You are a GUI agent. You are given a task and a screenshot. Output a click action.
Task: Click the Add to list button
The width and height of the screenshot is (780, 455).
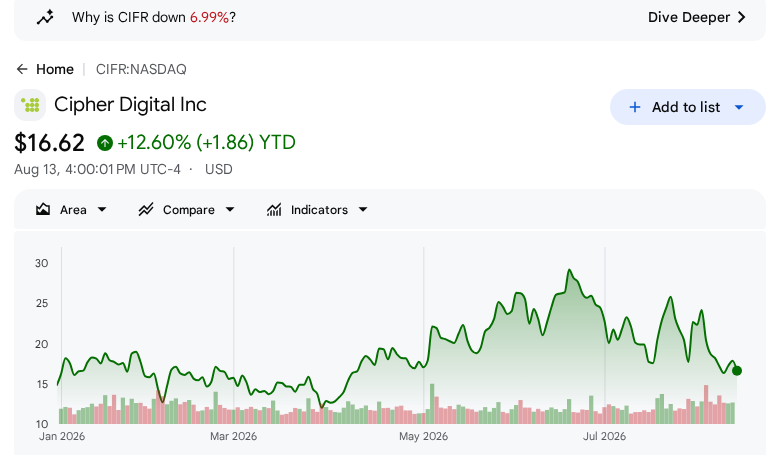tap(687, 107)
